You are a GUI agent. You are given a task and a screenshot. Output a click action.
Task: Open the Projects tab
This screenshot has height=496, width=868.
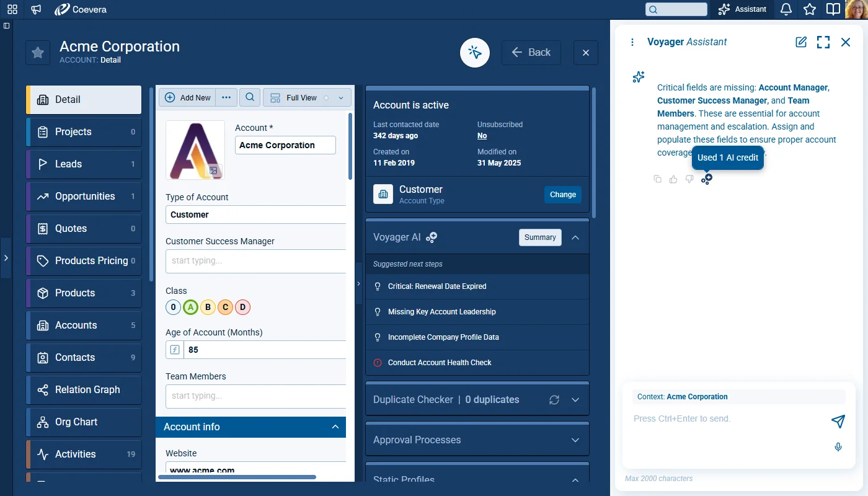click(x=84, y=132)
